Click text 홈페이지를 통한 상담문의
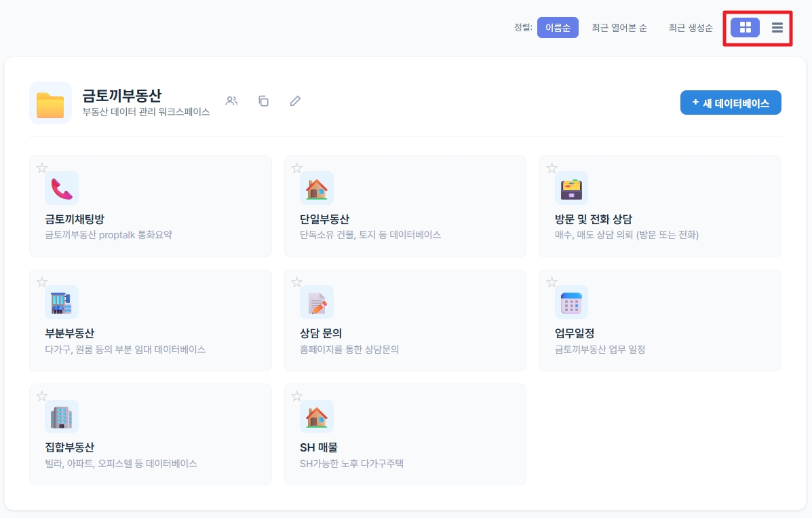 pyautogui.click(x=349, y=350)
